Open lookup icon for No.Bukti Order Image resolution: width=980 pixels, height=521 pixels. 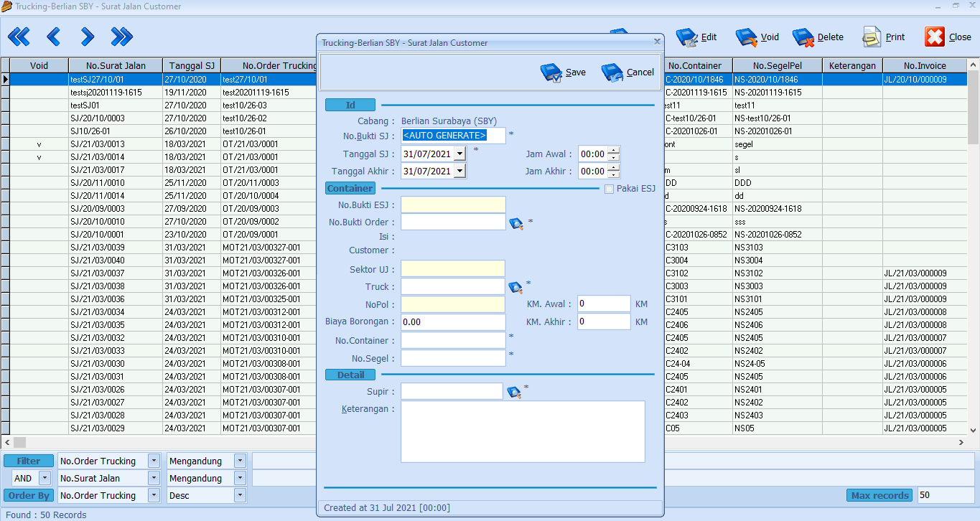516,224
